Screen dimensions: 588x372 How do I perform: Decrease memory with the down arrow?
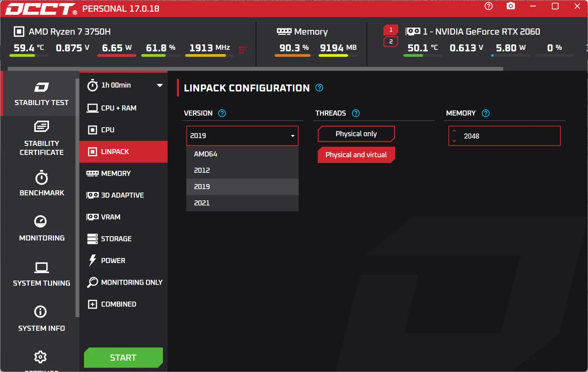tap(454, 141)
